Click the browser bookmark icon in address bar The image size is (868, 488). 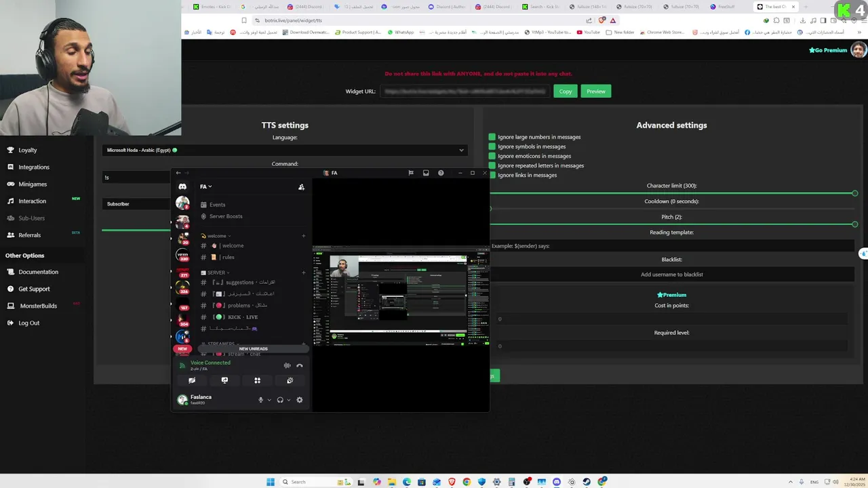tap(244, 20)
